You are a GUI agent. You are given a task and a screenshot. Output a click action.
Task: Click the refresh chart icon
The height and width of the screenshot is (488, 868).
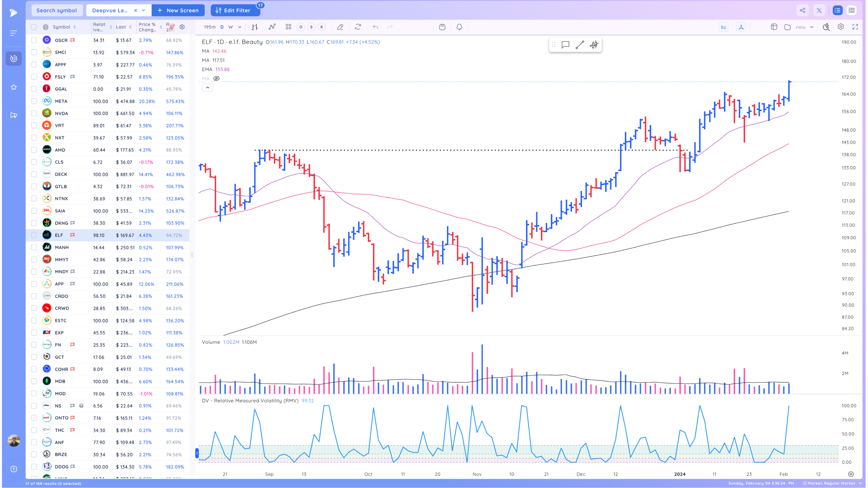coord(358,27)
